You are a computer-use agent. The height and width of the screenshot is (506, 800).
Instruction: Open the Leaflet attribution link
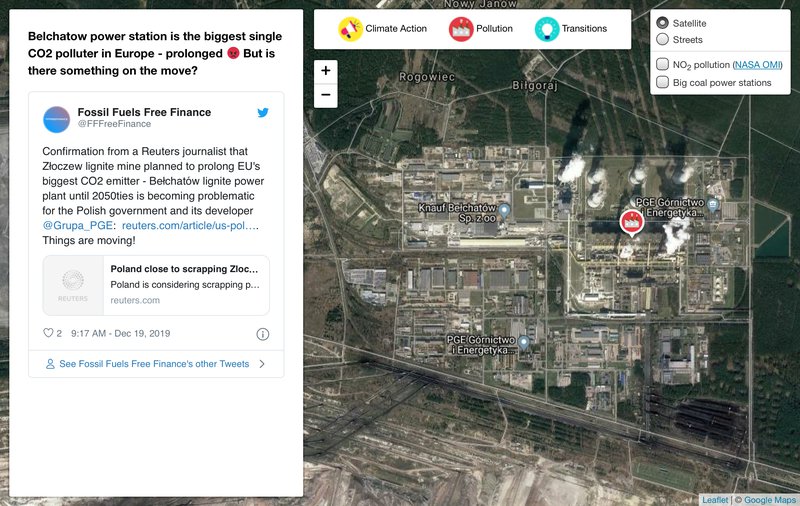coord(715,500)
